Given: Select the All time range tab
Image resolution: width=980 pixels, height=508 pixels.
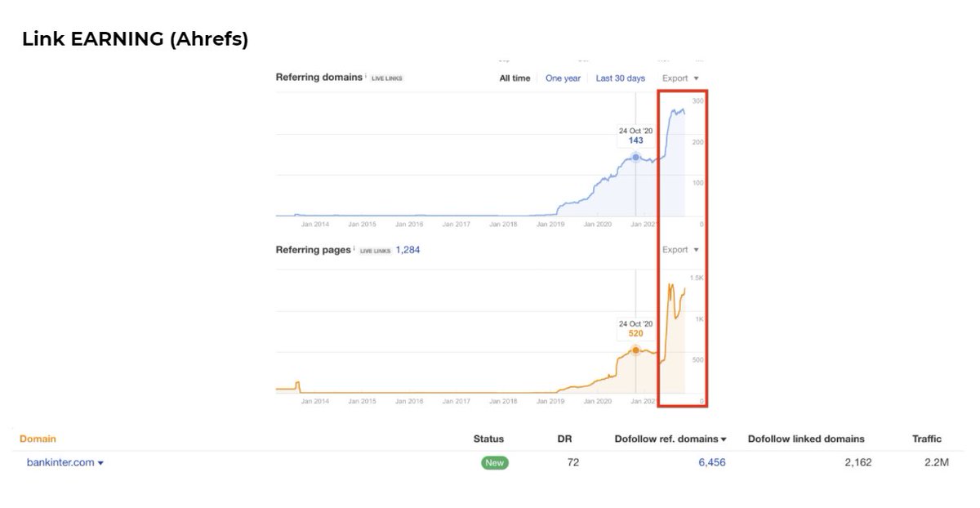Looking at the screenshot, I should coord(514,78).
